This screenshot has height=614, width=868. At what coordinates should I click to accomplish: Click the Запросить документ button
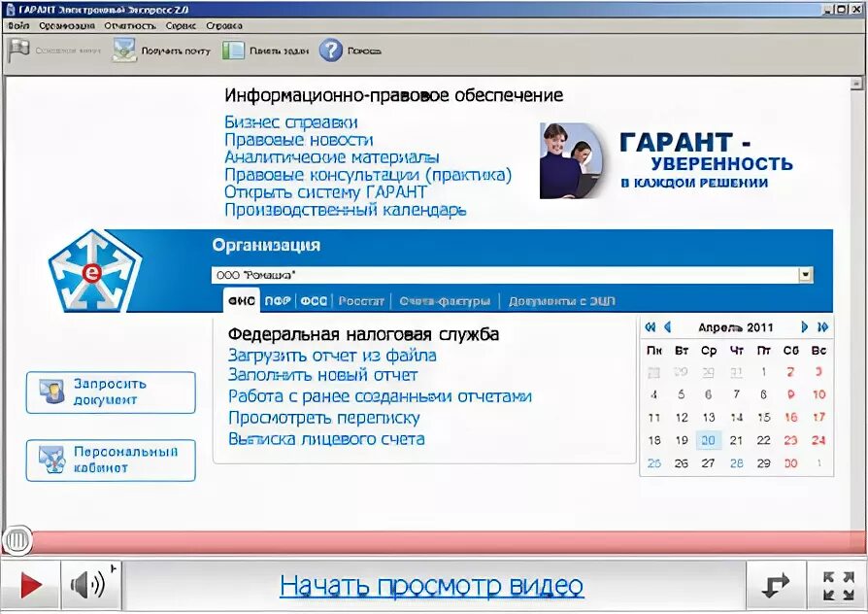tap(111, 392)
